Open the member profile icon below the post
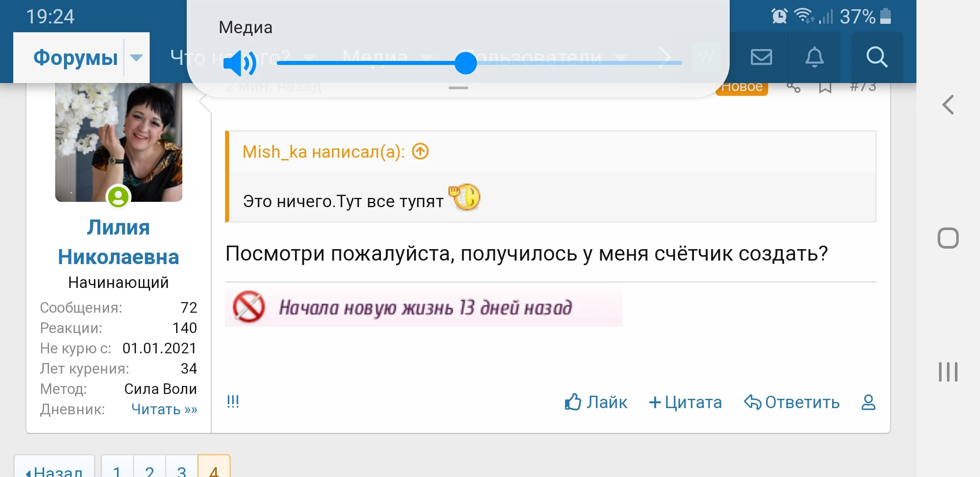Screen dimensions: 980x477 tap(868, 402)
